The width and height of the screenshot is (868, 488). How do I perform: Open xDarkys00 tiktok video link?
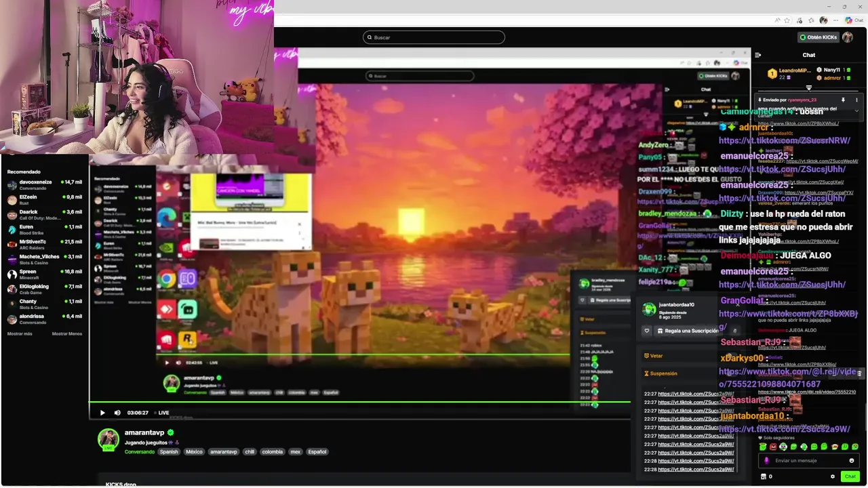coord(787,378)
